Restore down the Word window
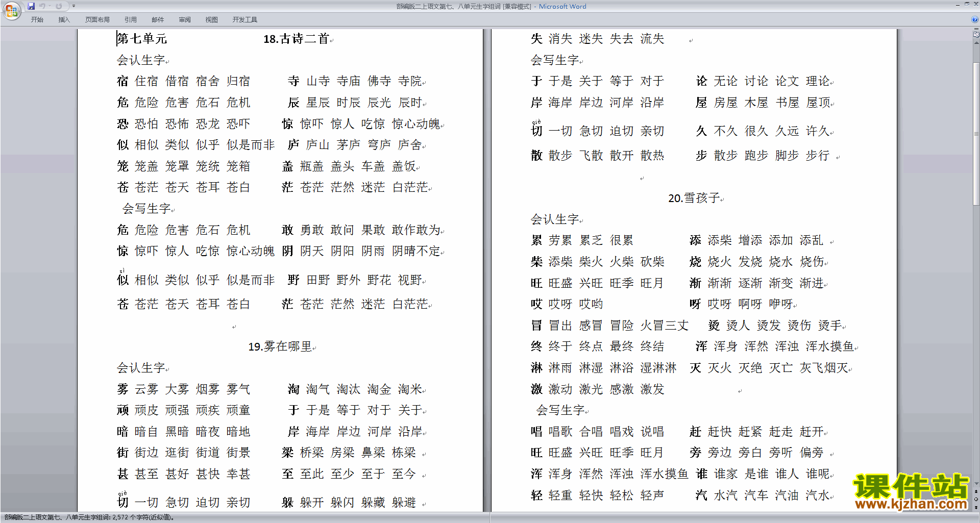980x523 pixels. tap(967, 4)
